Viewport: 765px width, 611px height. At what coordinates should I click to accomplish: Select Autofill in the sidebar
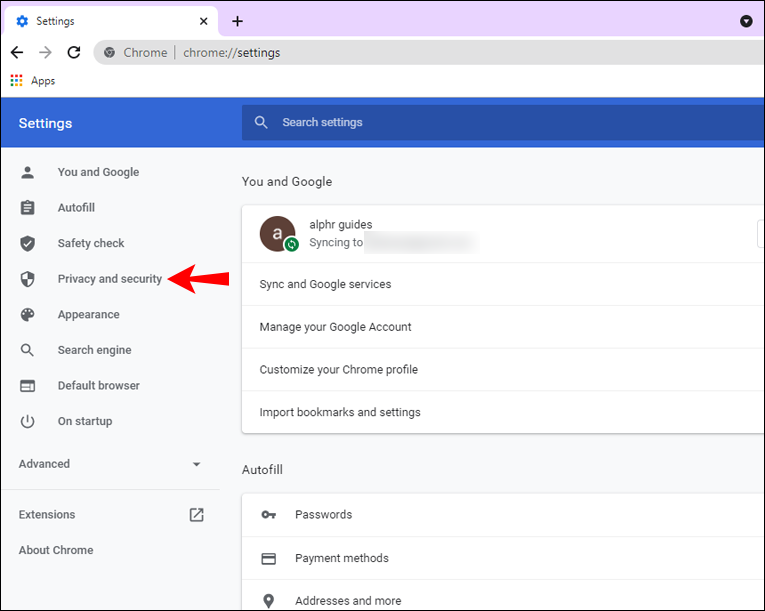(76, 207)
